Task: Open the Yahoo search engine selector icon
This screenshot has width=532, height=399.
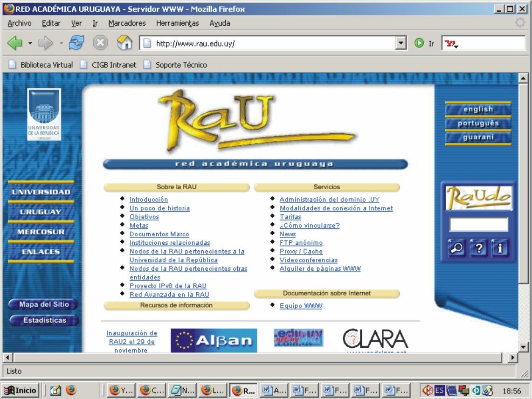Action: (x=452, y=44)
